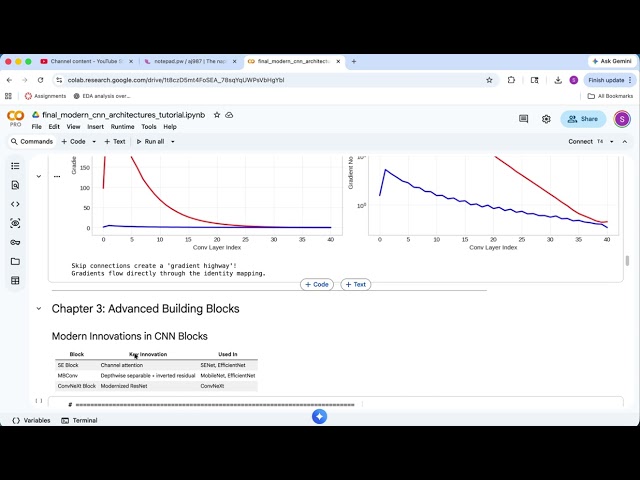Star the notebook next to its title

click(217, 115)
